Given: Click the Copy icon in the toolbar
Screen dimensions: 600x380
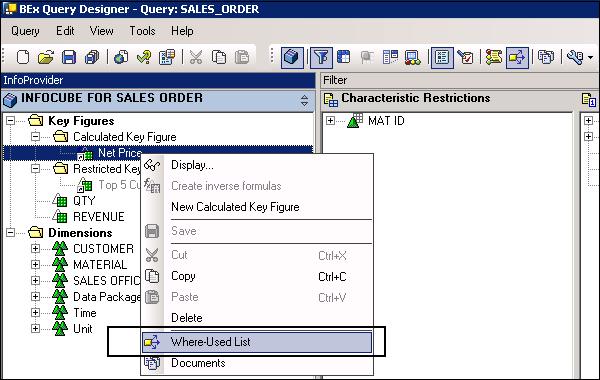Looking at the screenshot, I should [x=219, y=58].
